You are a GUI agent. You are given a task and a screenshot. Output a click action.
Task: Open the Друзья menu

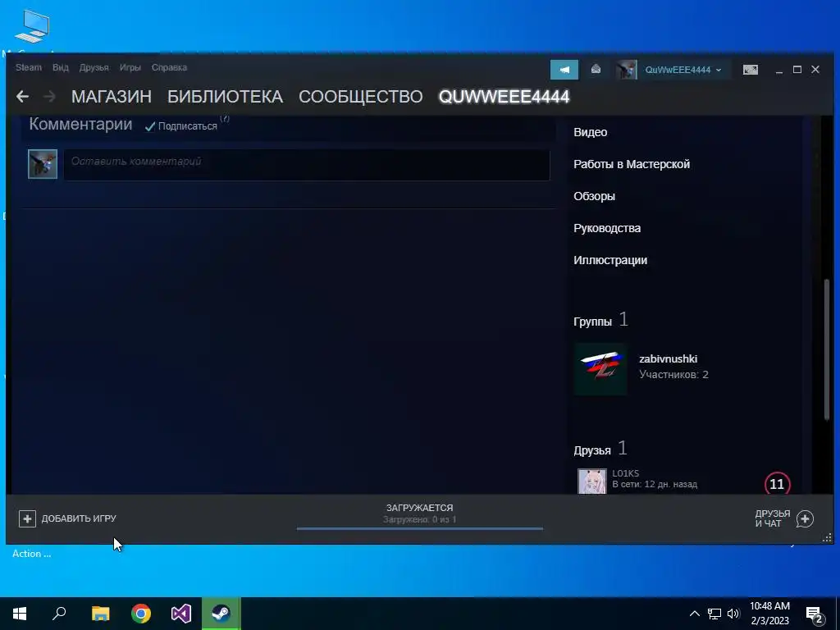click(x=94, y=67)
